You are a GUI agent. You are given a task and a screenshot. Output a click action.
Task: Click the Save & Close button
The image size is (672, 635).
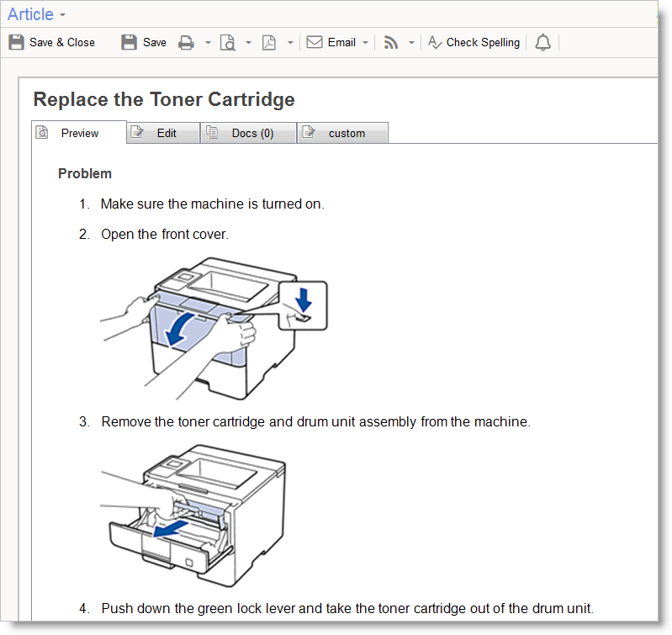point(52,42)
